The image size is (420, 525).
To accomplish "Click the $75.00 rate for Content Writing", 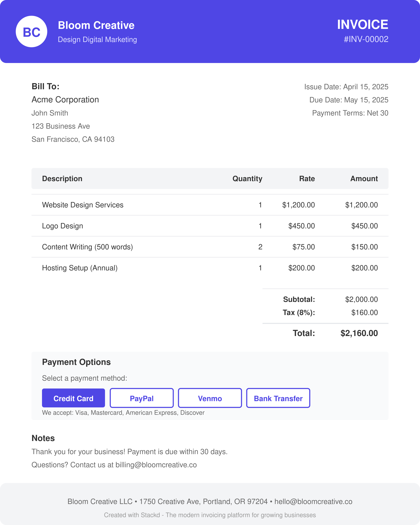I will [304, 247].
